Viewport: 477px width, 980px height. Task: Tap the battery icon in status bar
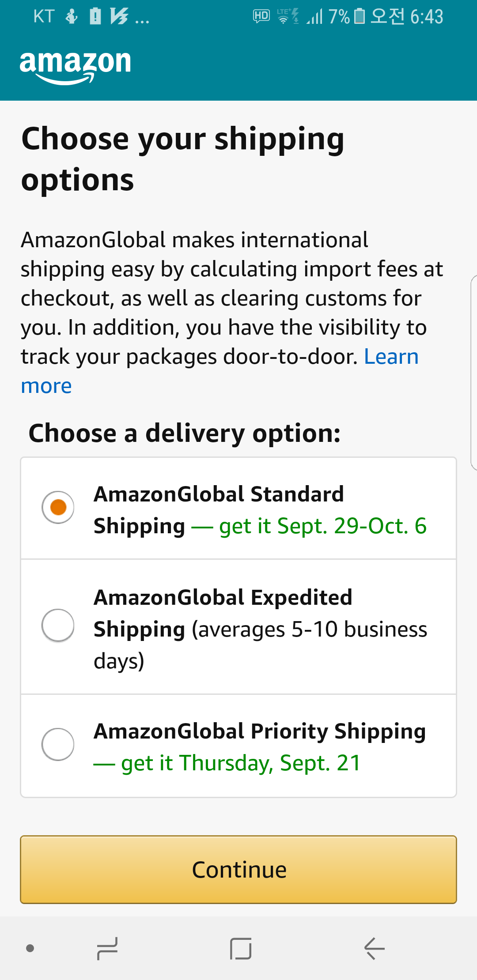(360, 16)
